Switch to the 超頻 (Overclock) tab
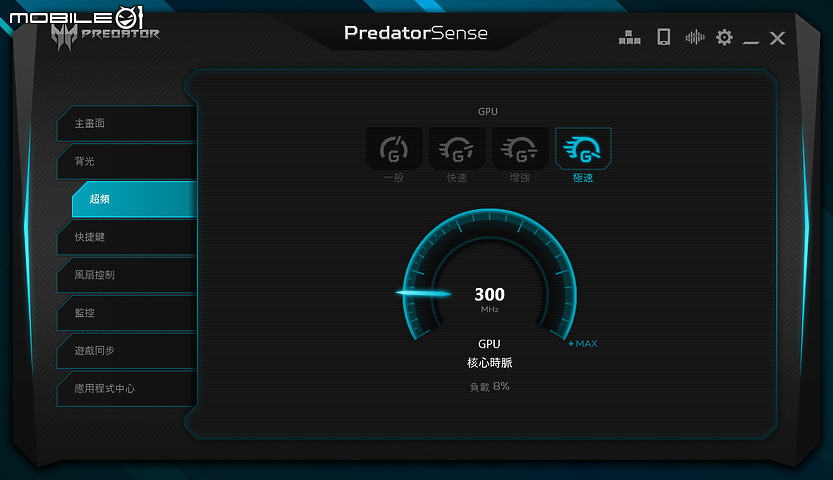The height and width of the screenshot is (480, 833). 134,199
